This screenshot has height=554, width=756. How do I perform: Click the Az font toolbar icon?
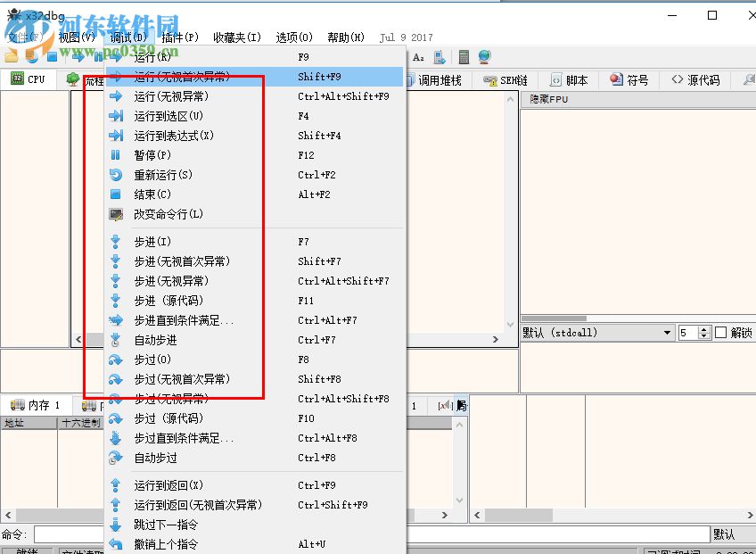418,56
